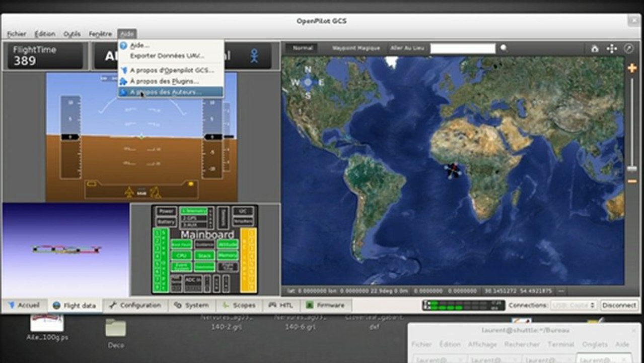Screen dimensions: 644x363
Task: Open Affichage menu in terminal window
Action: point(483,344)
